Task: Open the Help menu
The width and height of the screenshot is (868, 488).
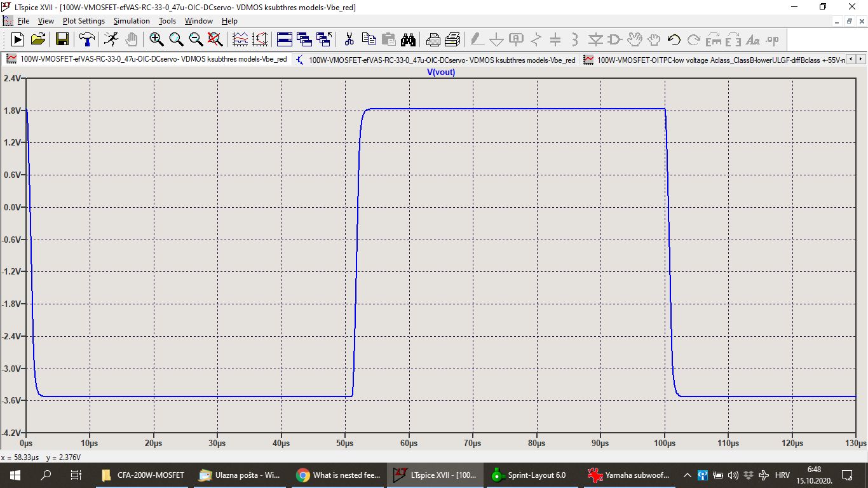Action: (229, 21)
